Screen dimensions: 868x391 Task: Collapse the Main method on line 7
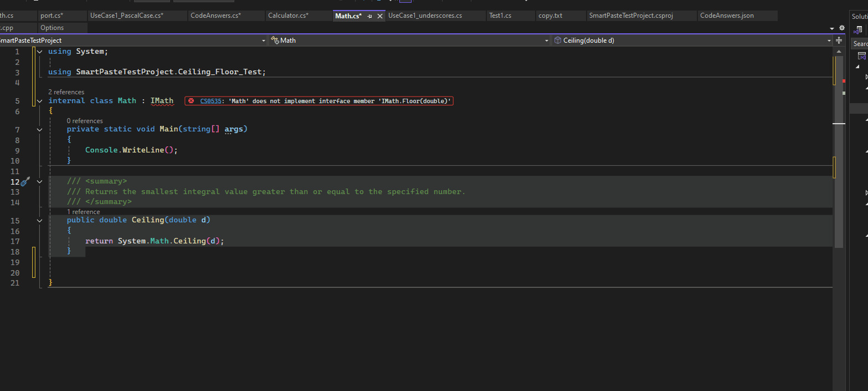point(39,129)
